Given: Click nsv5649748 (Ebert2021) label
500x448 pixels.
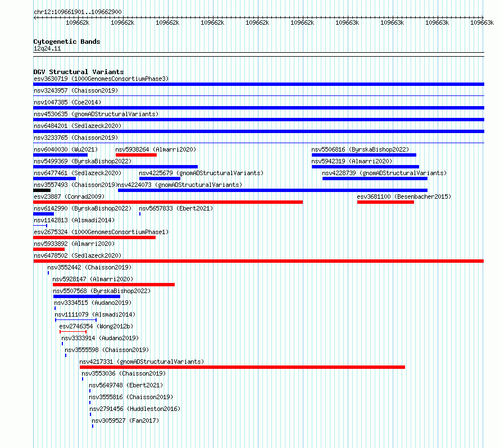Looking at the screenshot, I should click(x=126, y=385).
